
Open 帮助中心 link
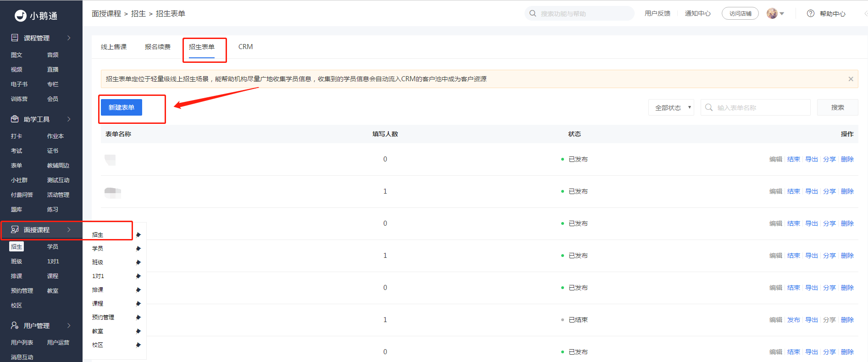833,14
